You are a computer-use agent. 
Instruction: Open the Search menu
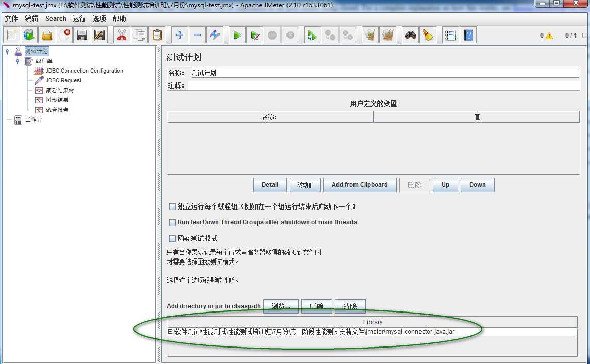[x=56, y=19]
